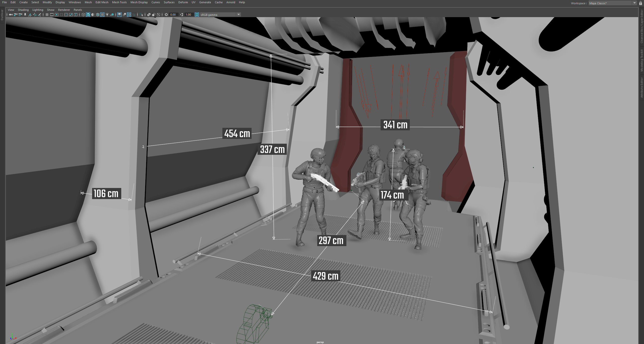Enable the use all lights bulb icon
This screenshot has height=344, width=644.
(x=107, y=15)
